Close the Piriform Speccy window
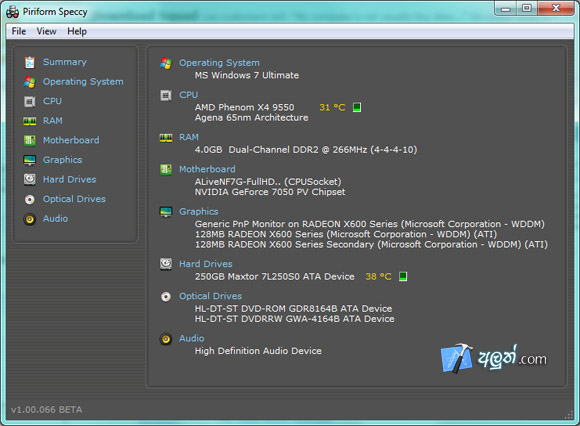580x426 pixels. pyautogui.click(x=556, y=9)
